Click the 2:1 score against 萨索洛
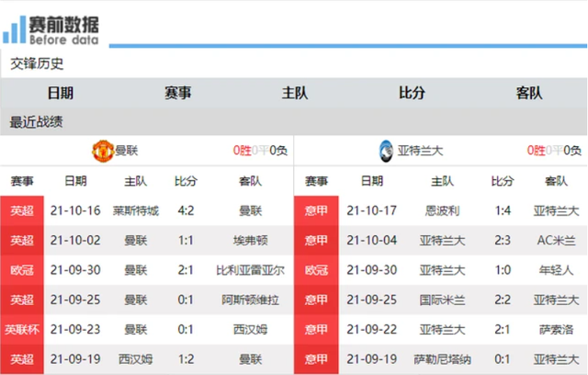 point(503,330)
